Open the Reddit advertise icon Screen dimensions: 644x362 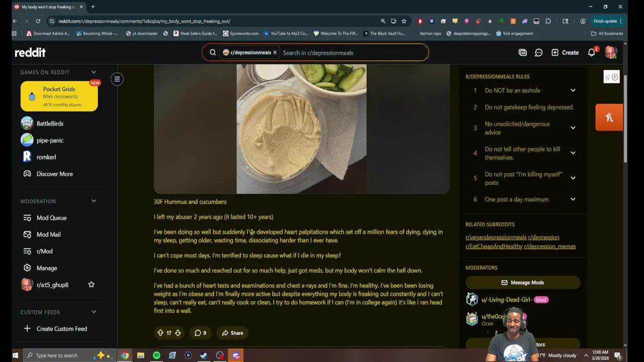point(523,52)
